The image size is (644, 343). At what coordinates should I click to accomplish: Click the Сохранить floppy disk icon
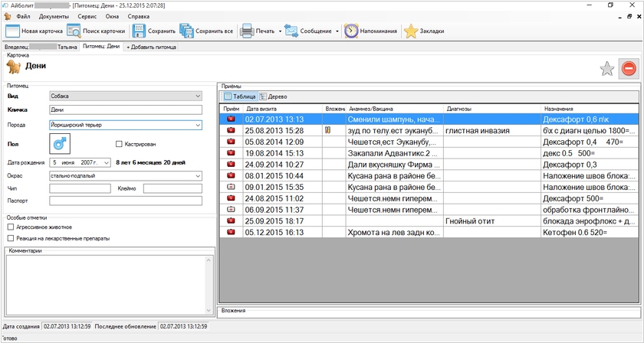[x=139, y=31]
